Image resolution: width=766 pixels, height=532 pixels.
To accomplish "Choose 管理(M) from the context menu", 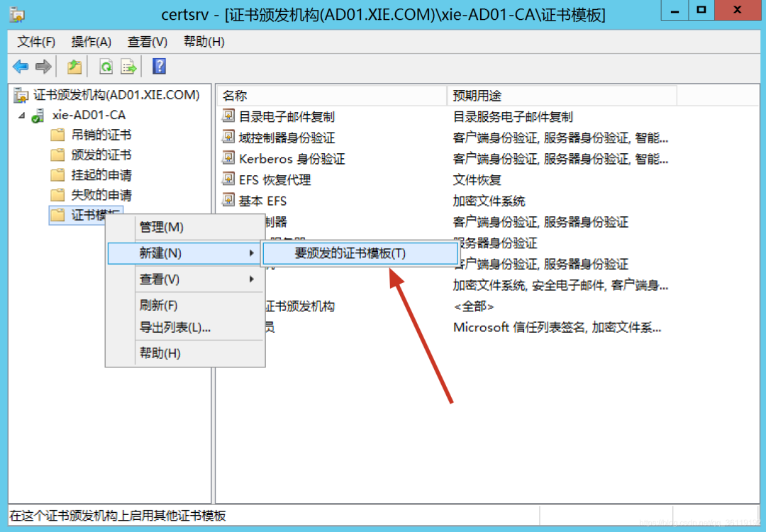I will click(x=161, y=227).
